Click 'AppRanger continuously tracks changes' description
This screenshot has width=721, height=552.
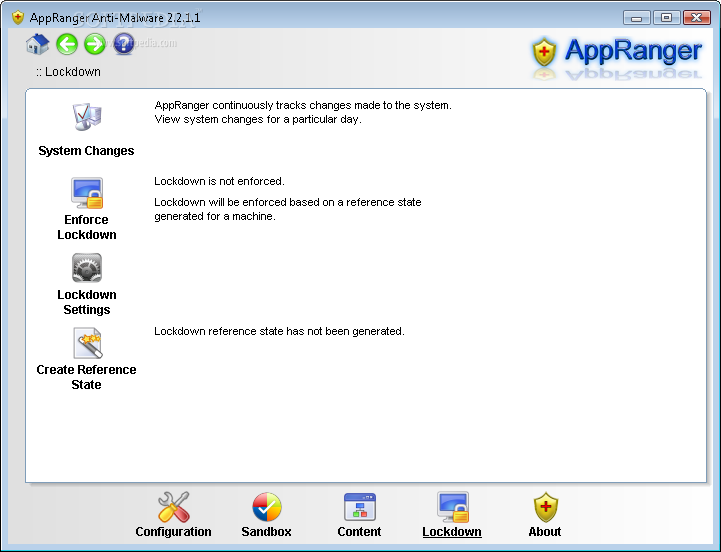[x=303, y=105]
